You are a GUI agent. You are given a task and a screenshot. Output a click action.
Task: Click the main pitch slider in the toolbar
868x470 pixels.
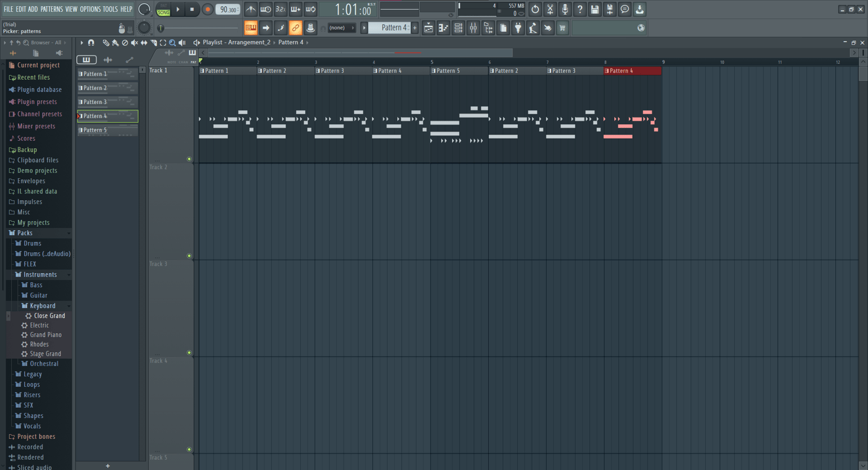[198, 28]
